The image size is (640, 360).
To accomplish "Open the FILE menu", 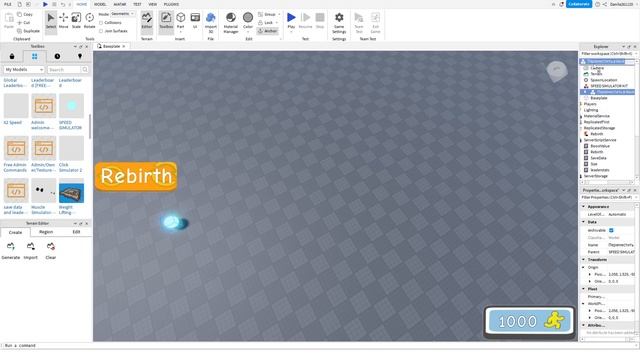I will [8, 4].
